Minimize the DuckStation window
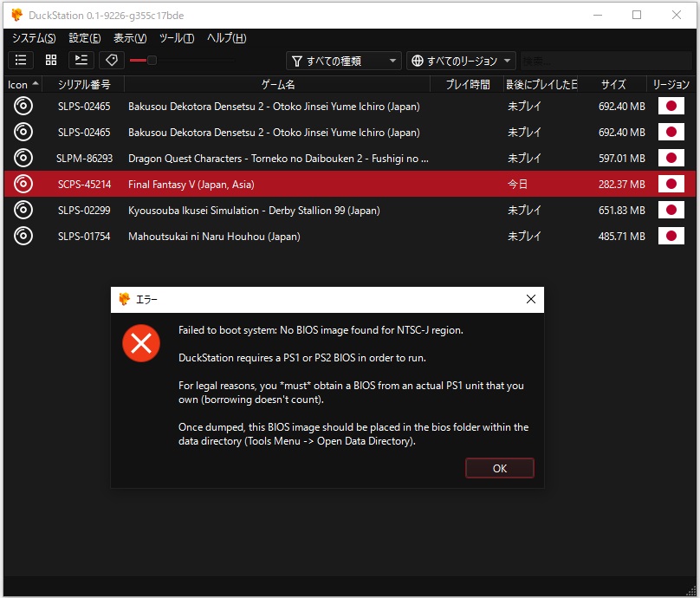Viewport: 700px width, 598px height. [597, 15]
